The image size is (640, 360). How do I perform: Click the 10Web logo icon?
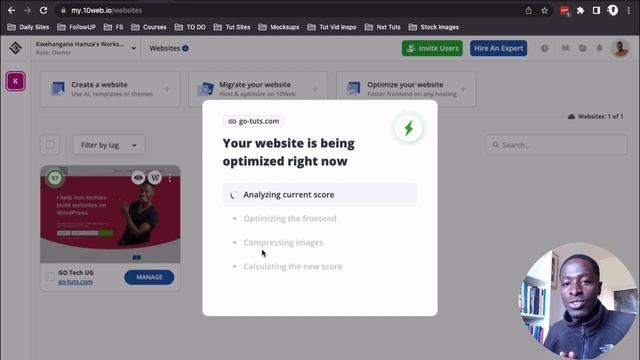pyautogui.click(x=16, y=48)
